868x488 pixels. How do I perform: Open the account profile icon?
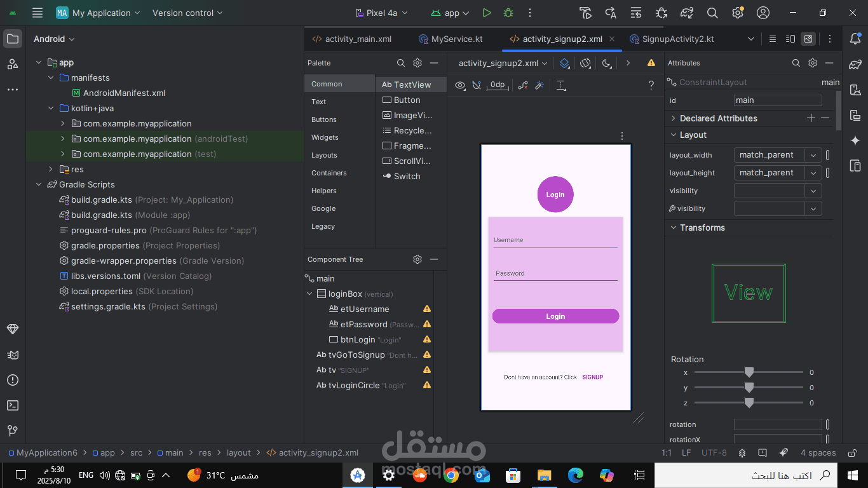(x=763, y=13)
